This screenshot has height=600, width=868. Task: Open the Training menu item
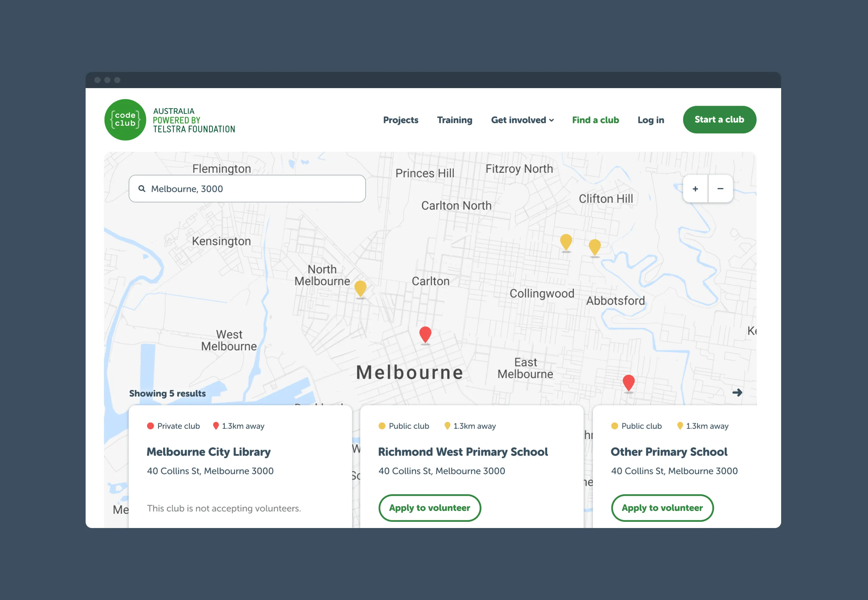coord(454,120)
